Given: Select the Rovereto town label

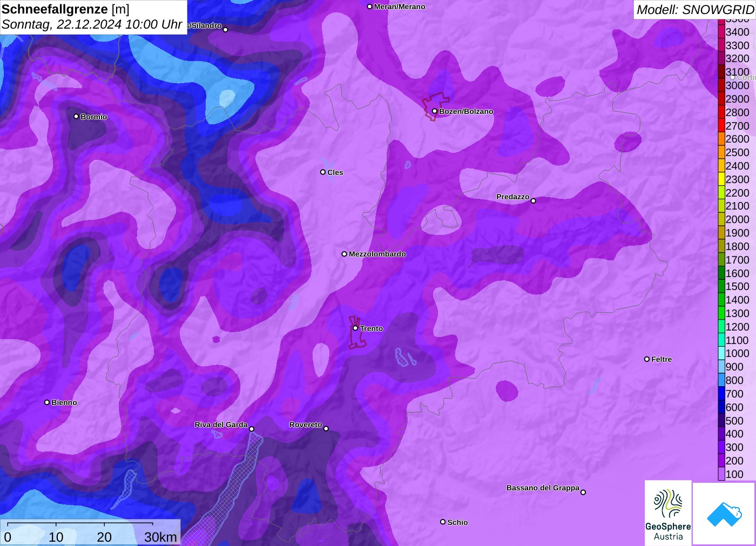Looking at the screenshot, I should click(306, 425).
